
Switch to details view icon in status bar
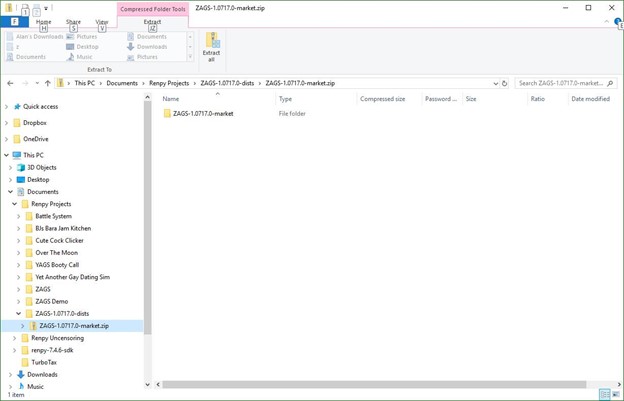tap(605, 394)
